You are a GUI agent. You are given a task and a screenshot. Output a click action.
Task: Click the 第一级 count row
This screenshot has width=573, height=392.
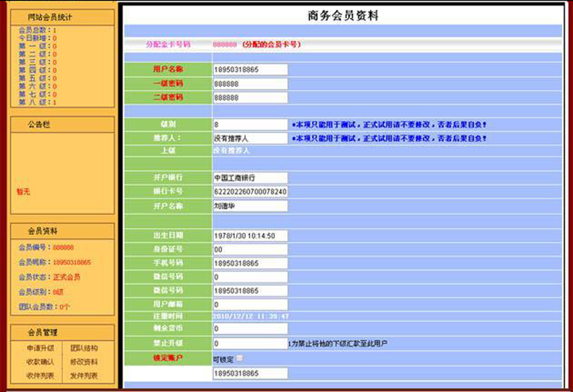point(37,46)
